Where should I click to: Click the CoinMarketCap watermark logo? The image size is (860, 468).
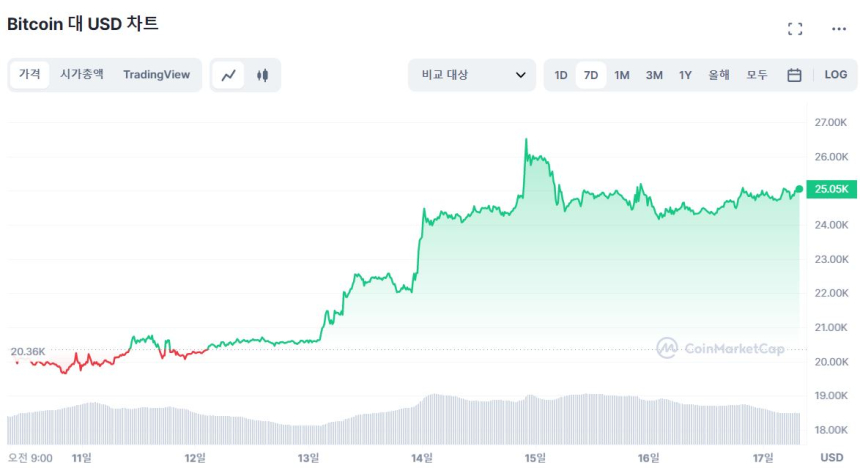(x=720, y=348)
